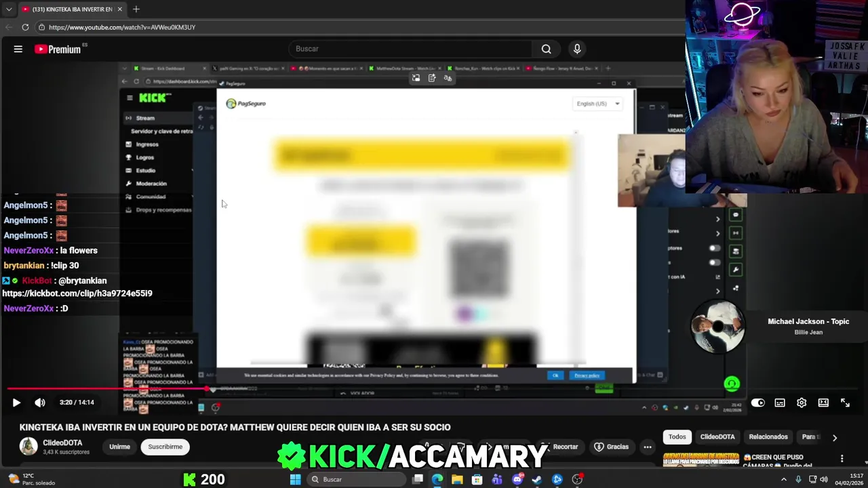The image size is (868, 488).
Task: Enter fullscreen mode in player
Action: 845,403
